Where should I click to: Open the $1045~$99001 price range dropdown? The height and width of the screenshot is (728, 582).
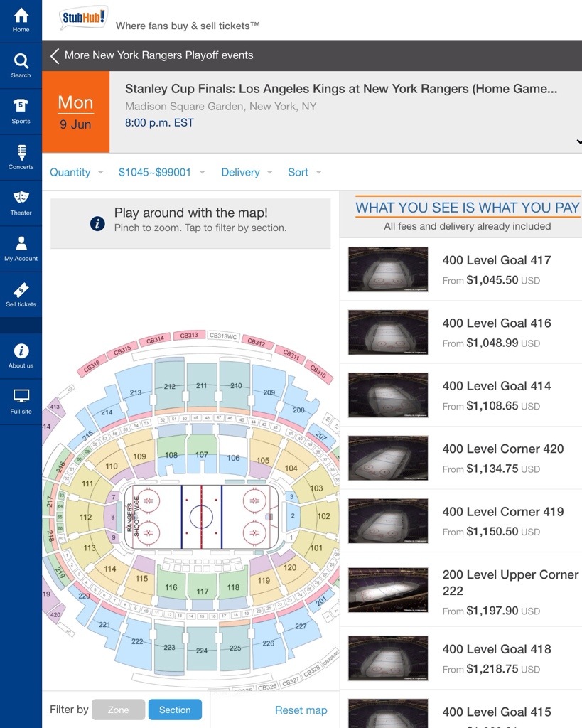point(161,172)
